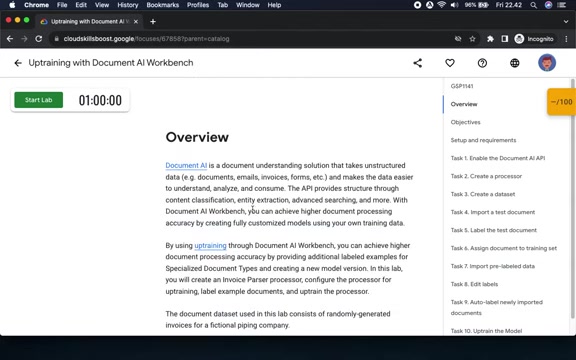The image size is (576, 360).
Task: Go to Task 4 Import a test document
Action: (493, 212)
